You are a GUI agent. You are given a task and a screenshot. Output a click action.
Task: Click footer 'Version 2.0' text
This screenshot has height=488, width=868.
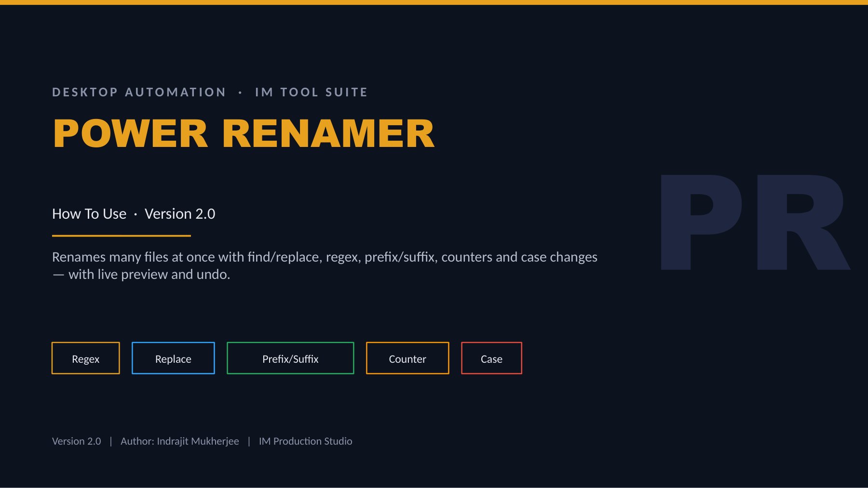(77, 441)
